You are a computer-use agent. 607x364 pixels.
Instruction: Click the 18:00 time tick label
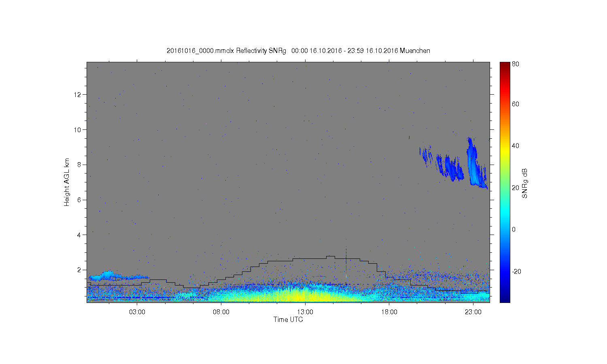click(389, 312)
